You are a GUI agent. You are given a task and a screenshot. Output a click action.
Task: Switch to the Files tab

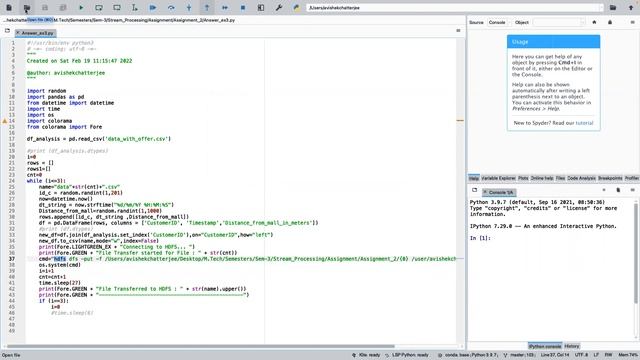[x=560, y=178]
